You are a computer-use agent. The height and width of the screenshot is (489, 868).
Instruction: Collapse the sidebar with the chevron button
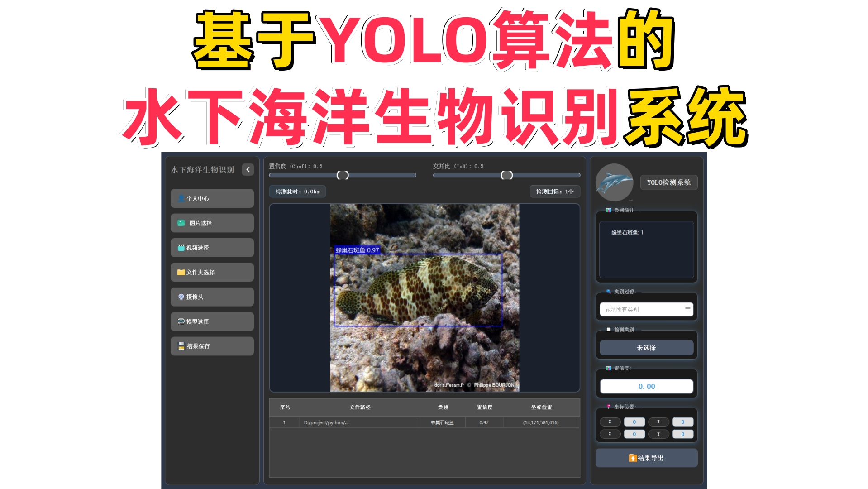(248, 170)
